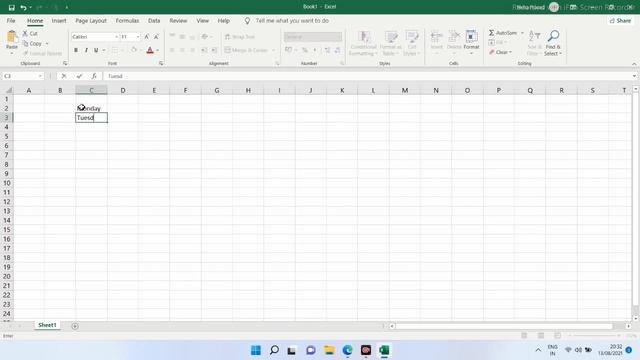Open the Find & Select magnifier menu
The width and height of the screenshot is (640, 360).
pyautogui.click(x=553, y=42)
